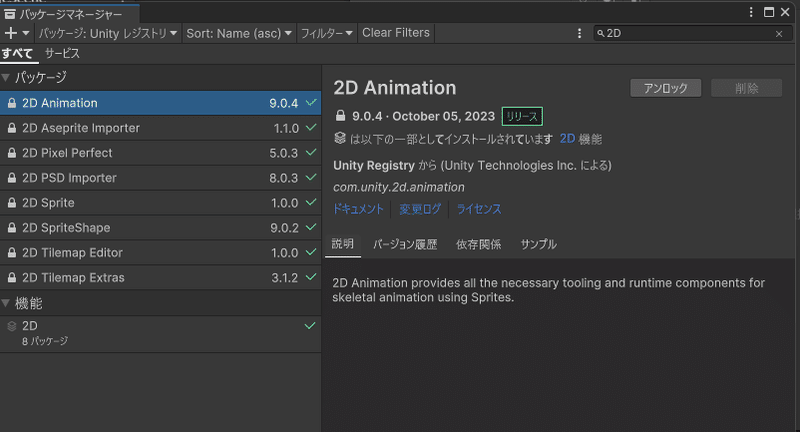Select the 2D Pixel Perfect package

[x=160, y=153]
